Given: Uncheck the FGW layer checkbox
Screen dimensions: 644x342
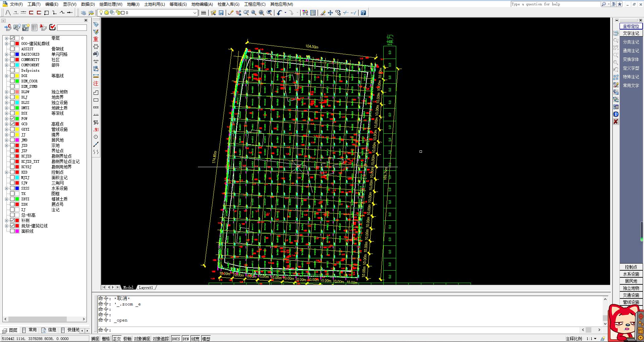Looking at the screenshot, I should point(12,119).
